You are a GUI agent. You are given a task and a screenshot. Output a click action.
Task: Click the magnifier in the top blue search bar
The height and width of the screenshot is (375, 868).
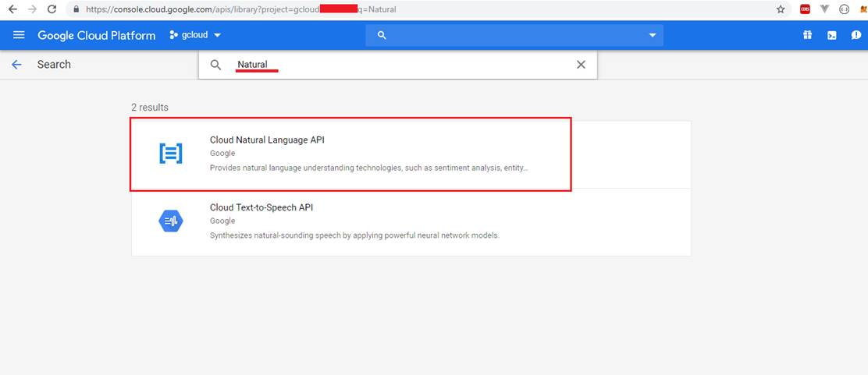pyautogui.click(x=381, y=35)
